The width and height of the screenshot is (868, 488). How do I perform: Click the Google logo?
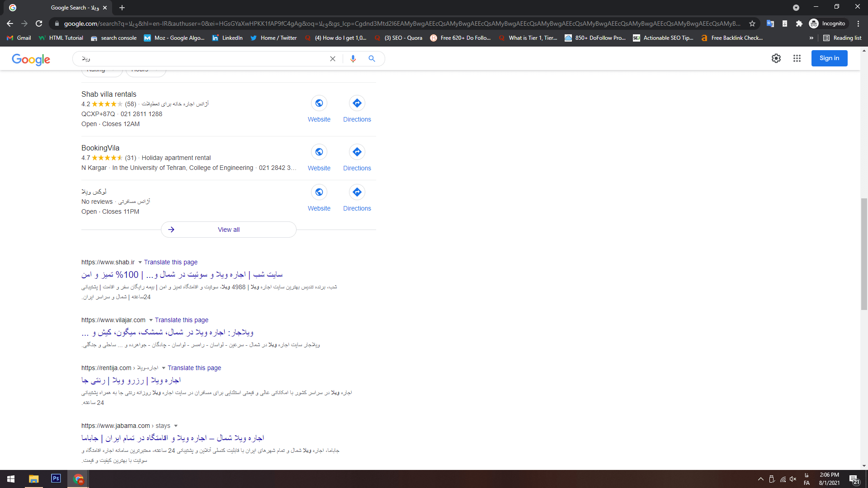point(31,59)
